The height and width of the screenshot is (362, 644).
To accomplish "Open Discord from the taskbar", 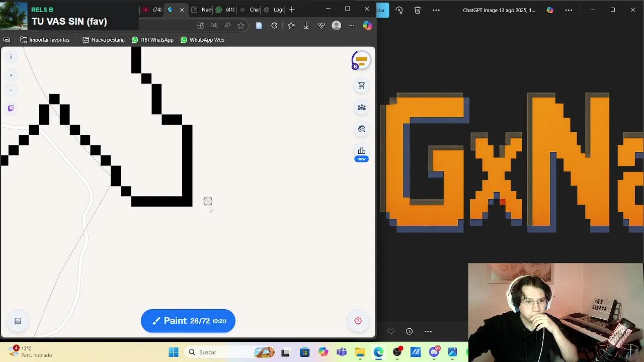I will pyautogui.click(x=434, y=351).
